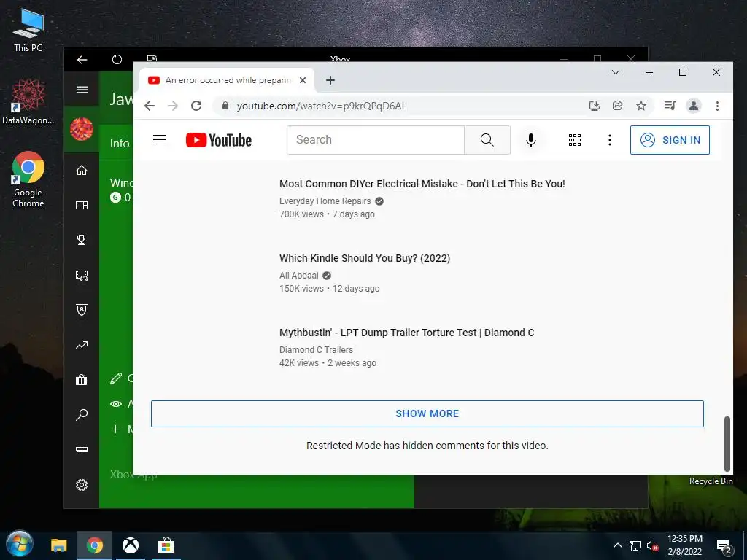Open Trending arrow icon in Xbox sidebar
Viewport: 747px width, 560px height.
(x=82, y=345)
